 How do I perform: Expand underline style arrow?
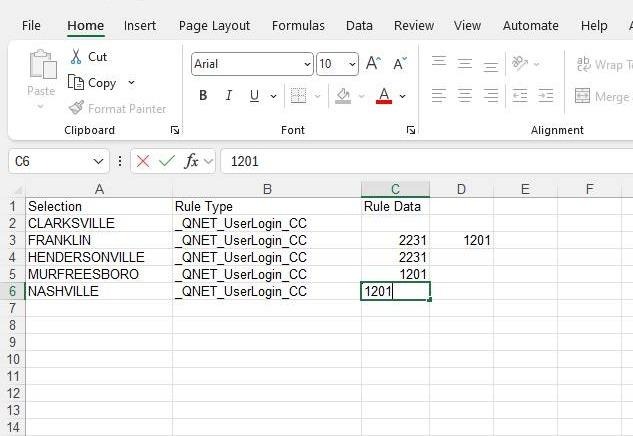(x=273, y=96)
